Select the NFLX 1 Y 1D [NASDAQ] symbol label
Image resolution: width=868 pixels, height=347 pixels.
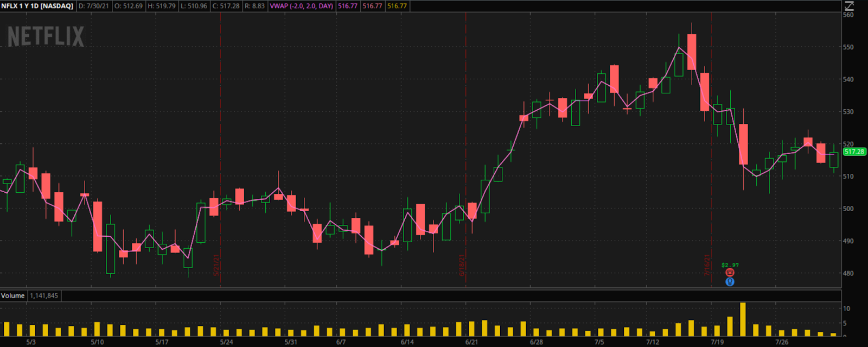click(x=37, y=6)
